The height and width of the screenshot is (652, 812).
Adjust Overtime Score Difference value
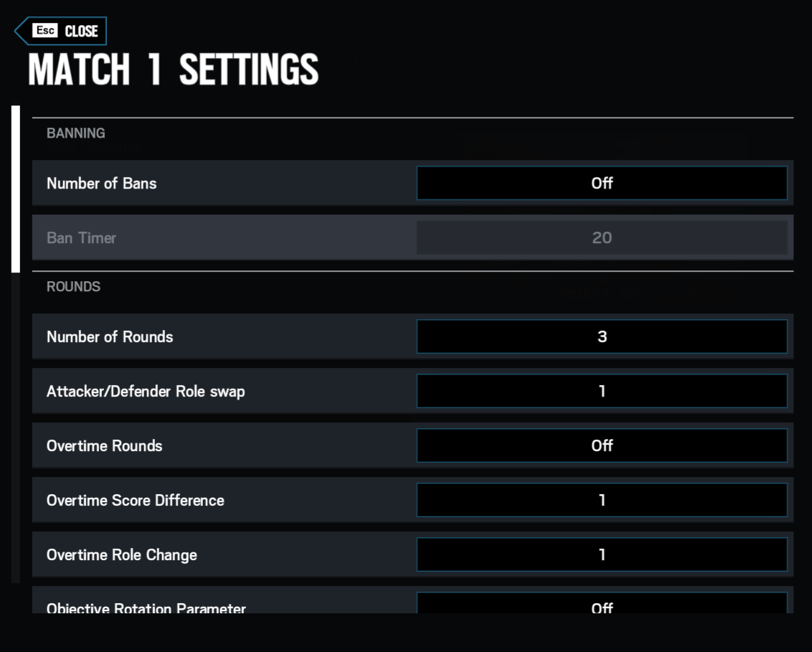tap(601, 501)
